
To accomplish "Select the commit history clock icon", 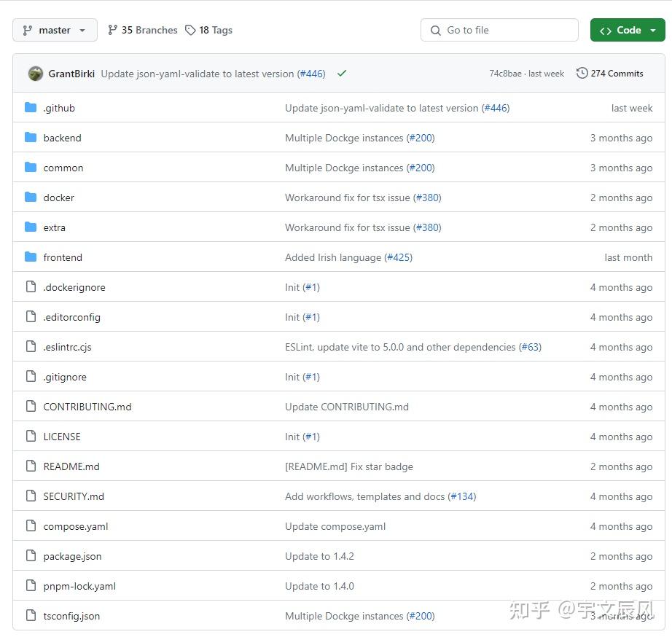I will [582, 73].
